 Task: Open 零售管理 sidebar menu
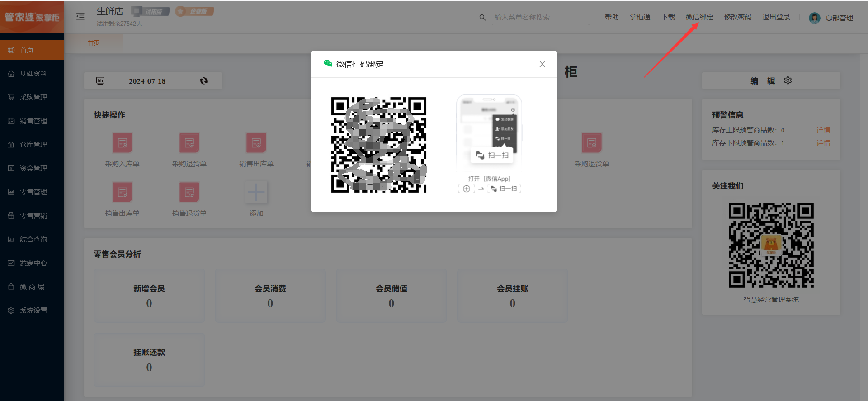32,192
